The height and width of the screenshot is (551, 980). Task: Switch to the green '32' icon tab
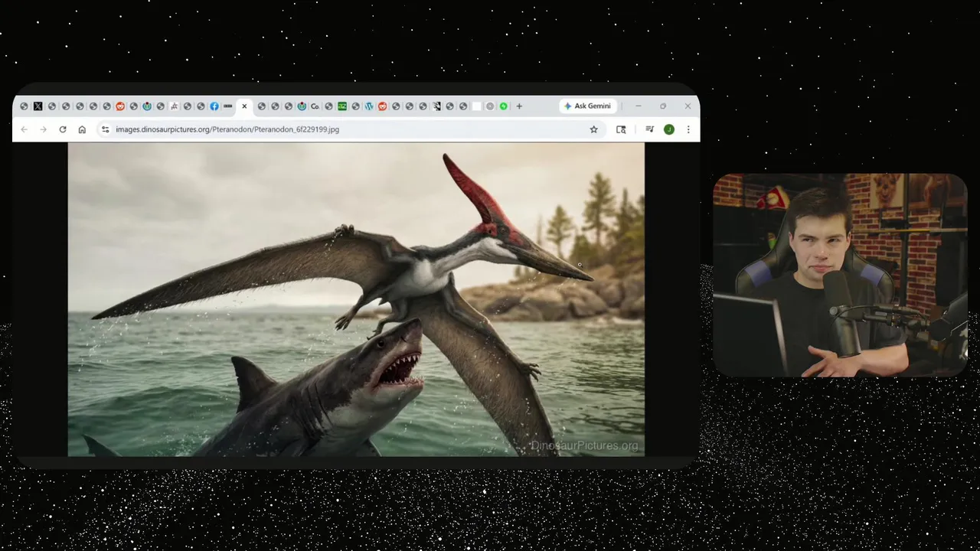pyautogui.click(x=342, y=106)
